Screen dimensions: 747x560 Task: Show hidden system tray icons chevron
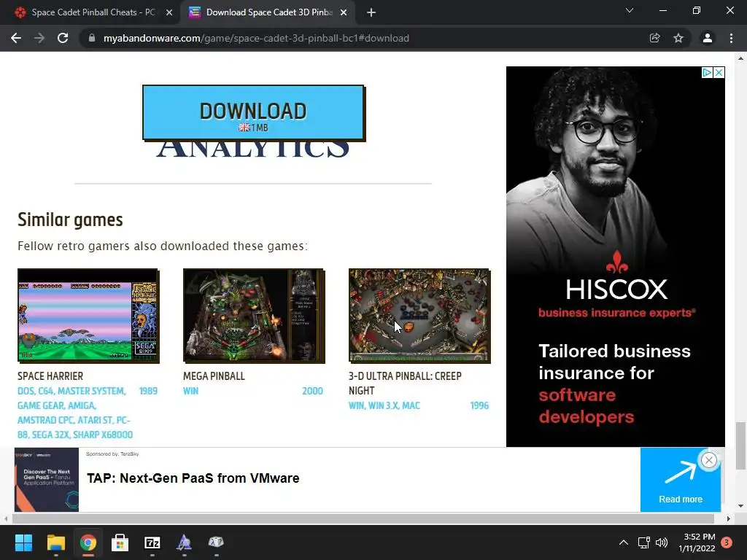point(624,542)
